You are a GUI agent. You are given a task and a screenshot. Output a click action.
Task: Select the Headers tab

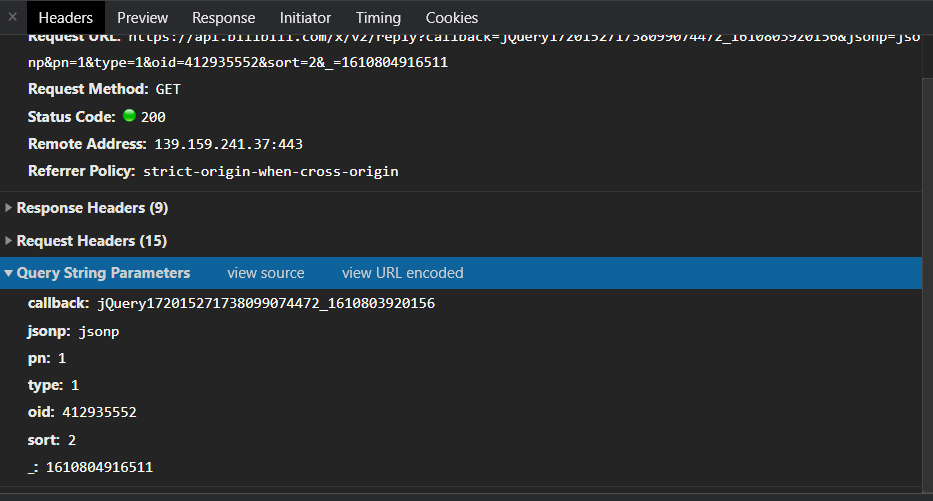pos(66,18)
